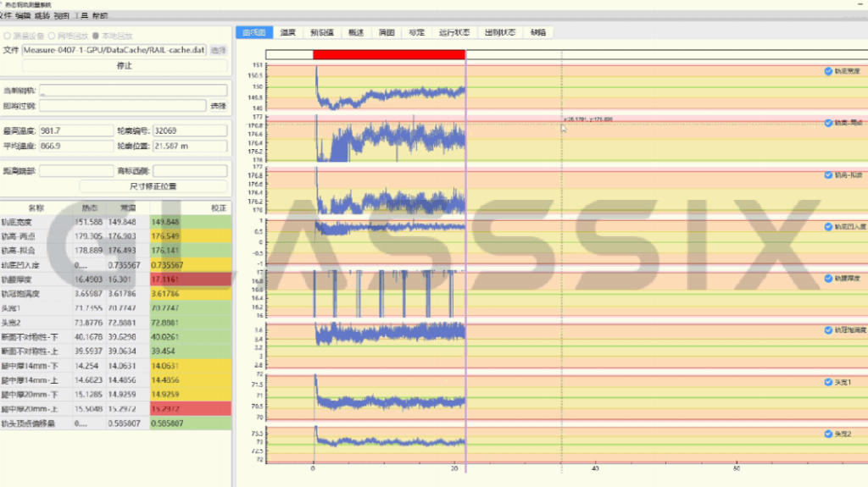Switch to the 缺陷 tab
868x487 pixels.
(x=538, y=33)
